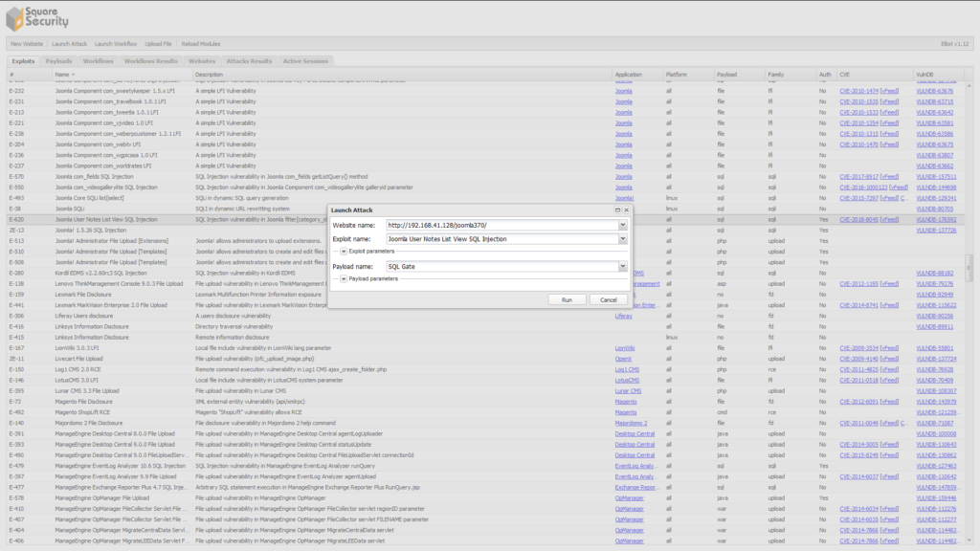The width and height of the screenshot is (980, 551).
Task: Click the Square Security logo
Action: pyautogui.click(x=37, y=18)
